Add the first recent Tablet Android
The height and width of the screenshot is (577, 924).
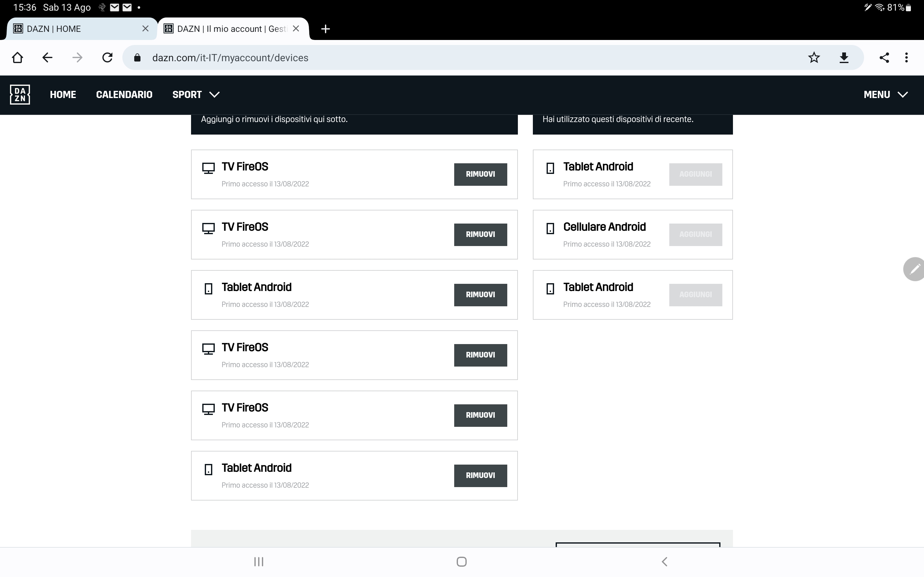point(695,175)
